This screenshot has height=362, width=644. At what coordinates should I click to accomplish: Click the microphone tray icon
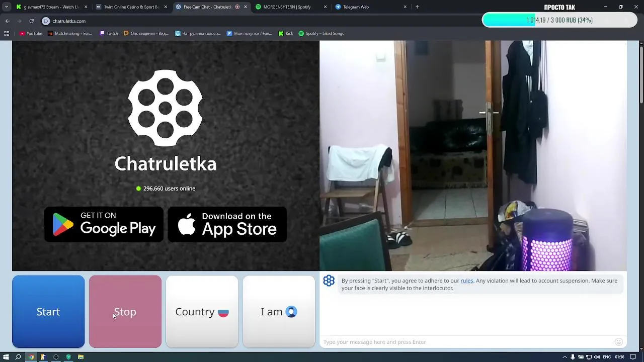click(x=573, y=357)
